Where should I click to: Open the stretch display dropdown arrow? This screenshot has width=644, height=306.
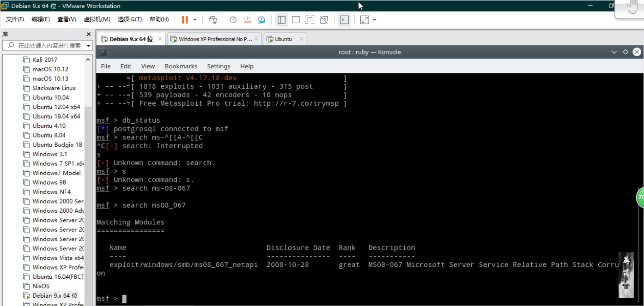(x=375, y=20)
